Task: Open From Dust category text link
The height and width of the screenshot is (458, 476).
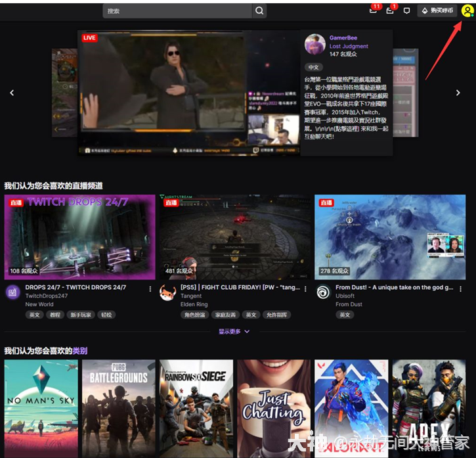Action: point(349,304)
